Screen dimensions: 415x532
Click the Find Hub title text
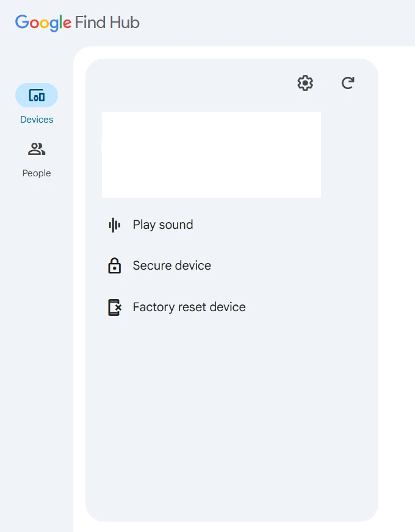[x=107, y=23]
